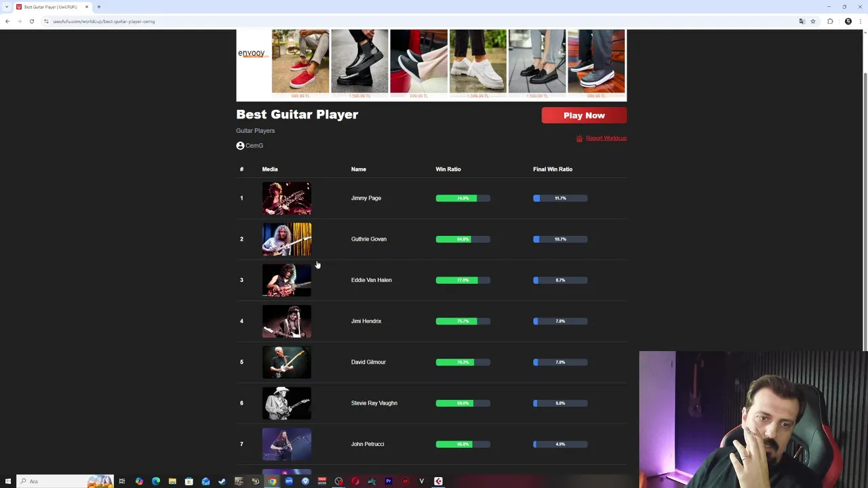
Task: Click the Jimi Hendrix thumbnail image
Action: [287, 321]
